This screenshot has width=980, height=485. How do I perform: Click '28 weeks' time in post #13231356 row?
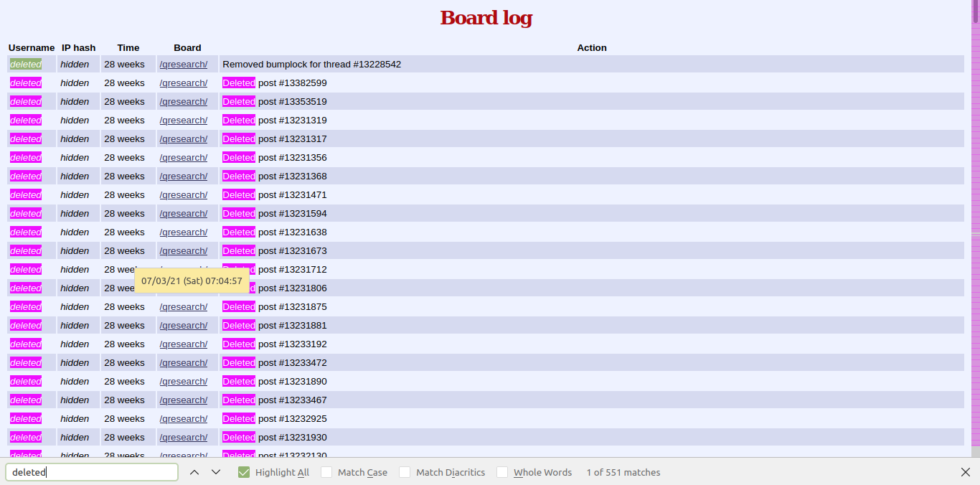click(125, 158)
